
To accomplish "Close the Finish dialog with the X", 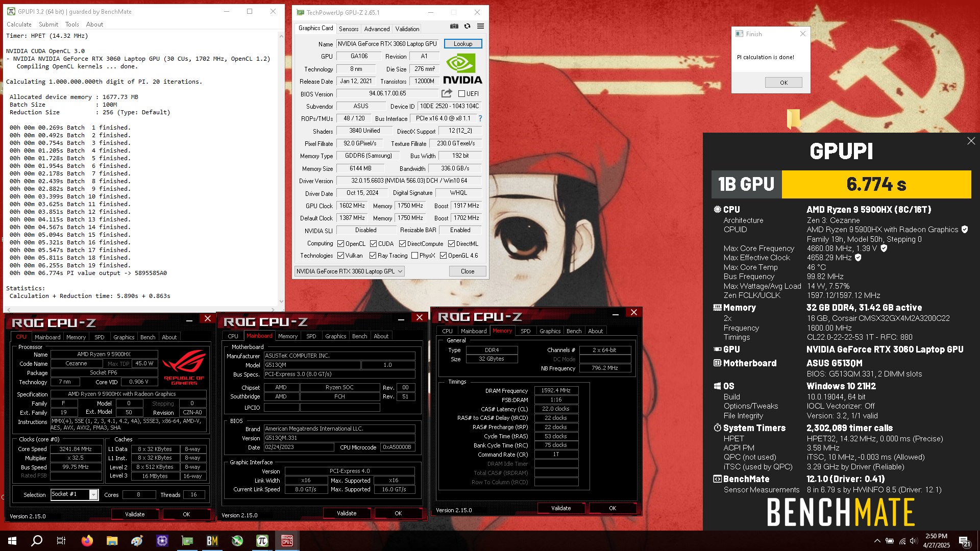I will tap(802, 34).
